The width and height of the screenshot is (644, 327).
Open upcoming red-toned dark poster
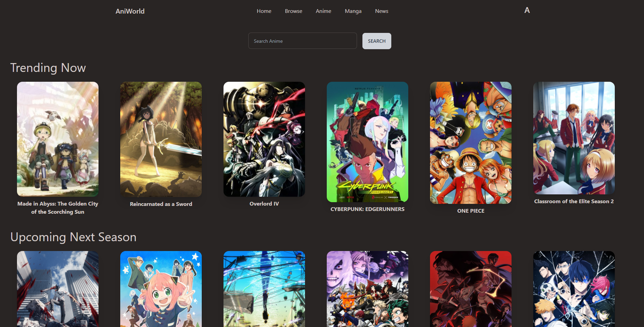tap(471, 289)
